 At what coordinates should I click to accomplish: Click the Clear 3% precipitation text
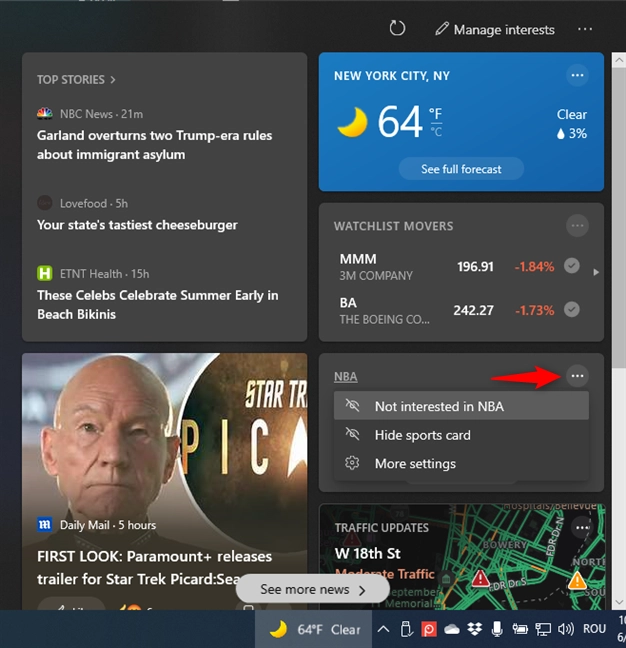[x=571, y=124]
